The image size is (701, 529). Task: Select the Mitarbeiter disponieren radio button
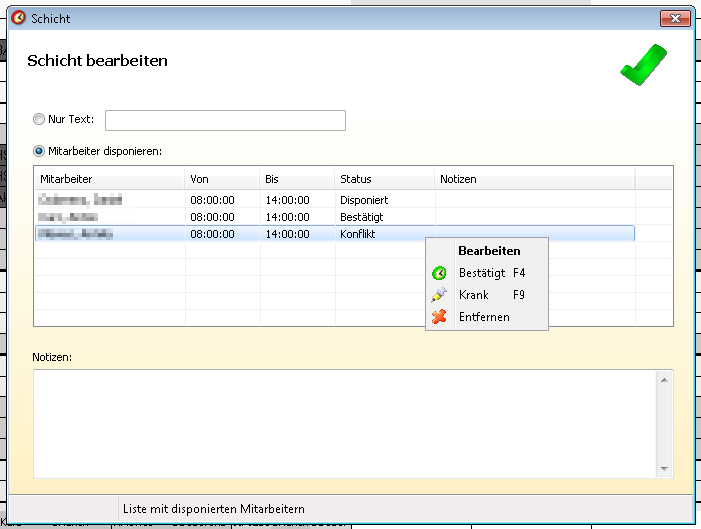(x=39, y=151)
